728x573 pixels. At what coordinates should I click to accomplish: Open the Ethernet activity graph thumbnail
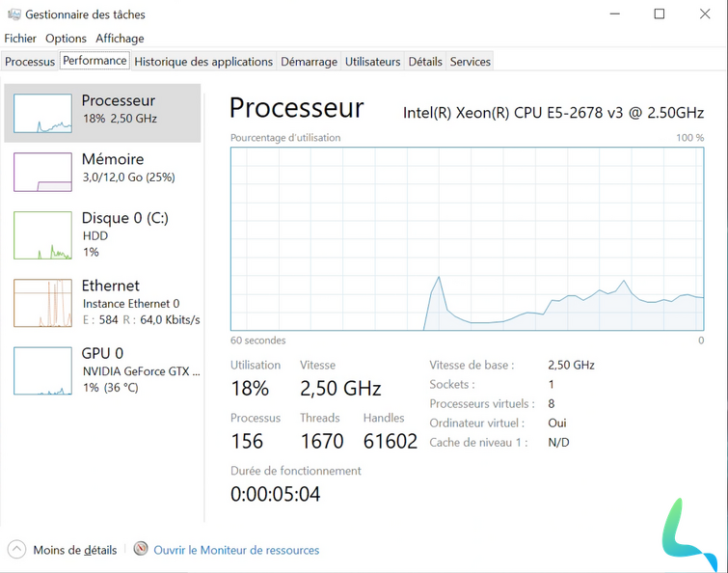tap(42, 303)
